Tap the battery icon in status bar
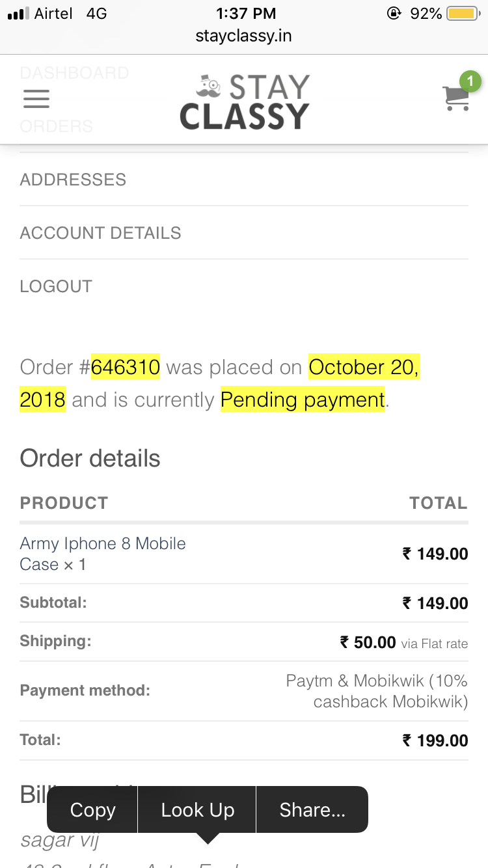488x868 pixels. click(463, 14)
